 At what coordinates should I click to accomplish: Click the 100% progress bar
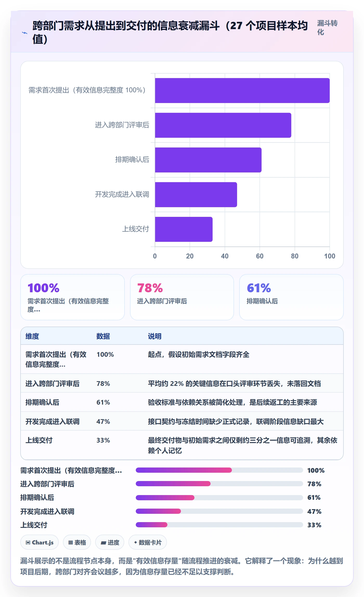(219, 470)
